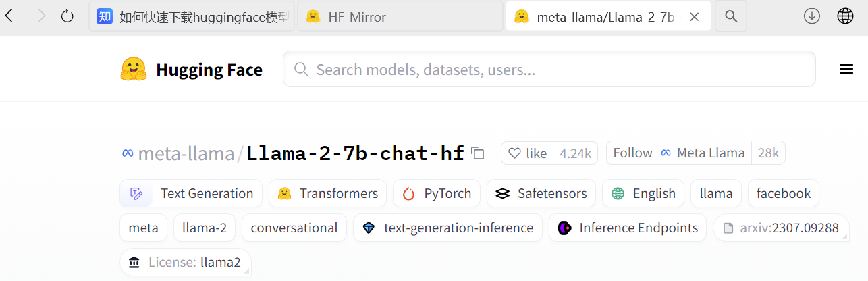
Task: Click the browser back arrow
Action: coord(9,16)
